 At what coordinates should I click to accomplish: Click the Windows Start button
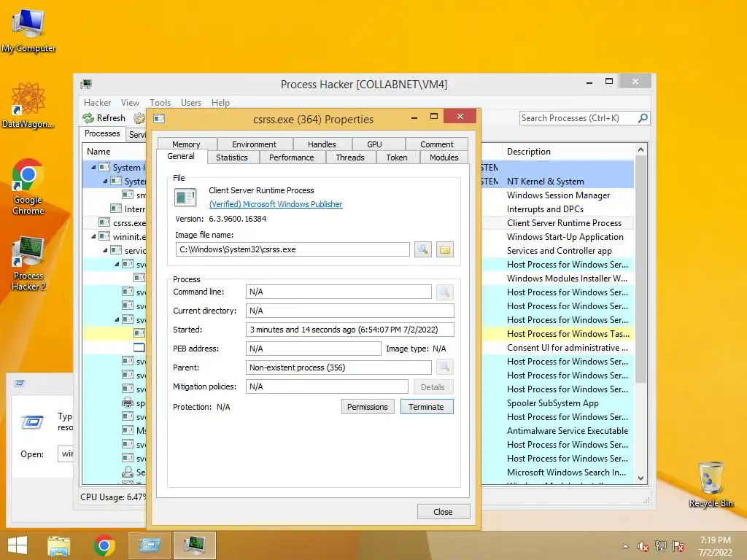click(18, 545)
